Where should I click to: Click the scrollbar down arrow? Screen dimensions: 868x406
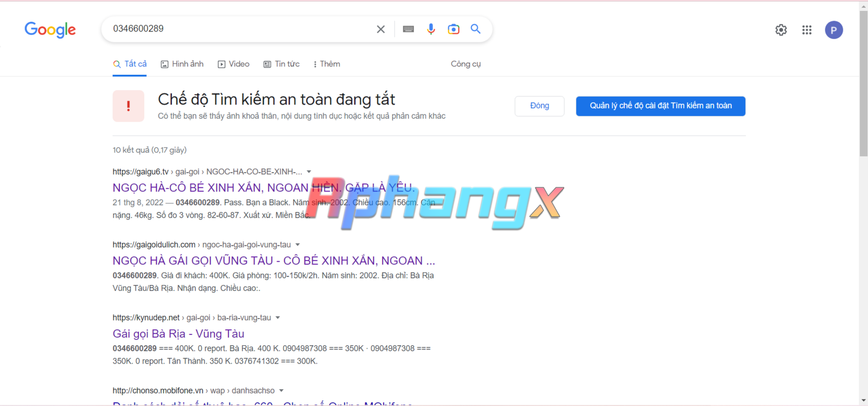(864, 401)
